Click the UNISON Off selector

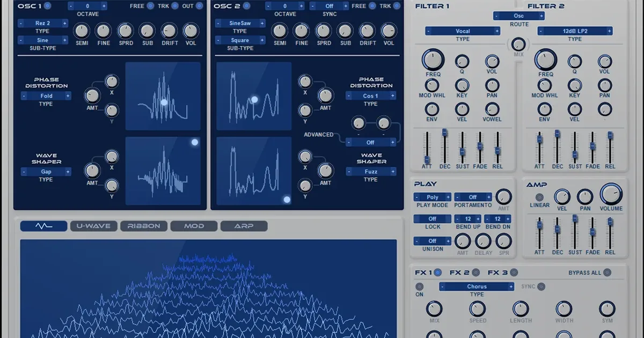[432, 241]
